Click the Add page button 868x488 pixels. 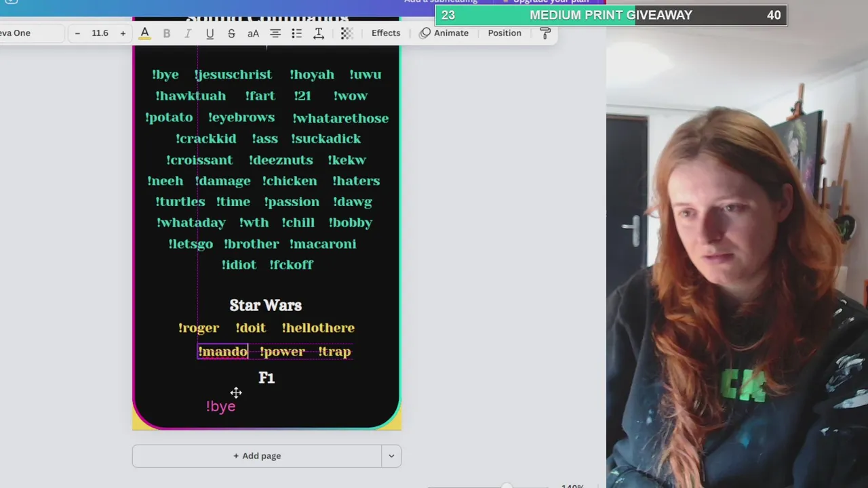click(257, 456)
